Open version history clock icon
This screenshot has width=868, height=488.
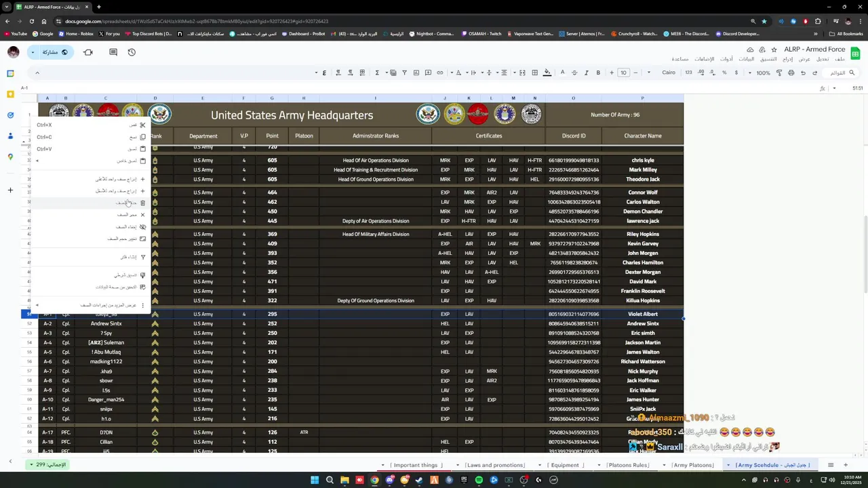click(x=132, y=52)
